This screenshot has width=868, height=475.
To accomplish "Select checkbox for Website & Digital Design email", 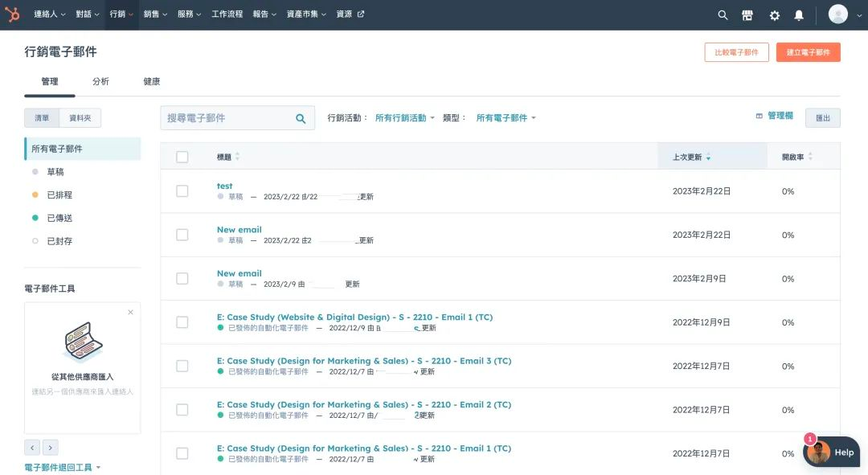I will (x=182, y=322).
